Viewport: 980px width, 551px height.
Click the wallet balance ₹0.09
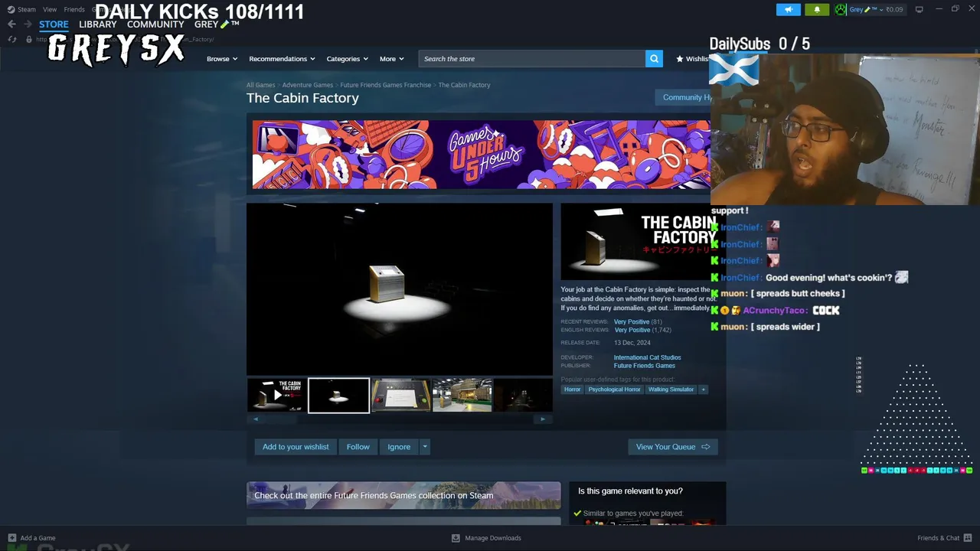coord(894,9)
